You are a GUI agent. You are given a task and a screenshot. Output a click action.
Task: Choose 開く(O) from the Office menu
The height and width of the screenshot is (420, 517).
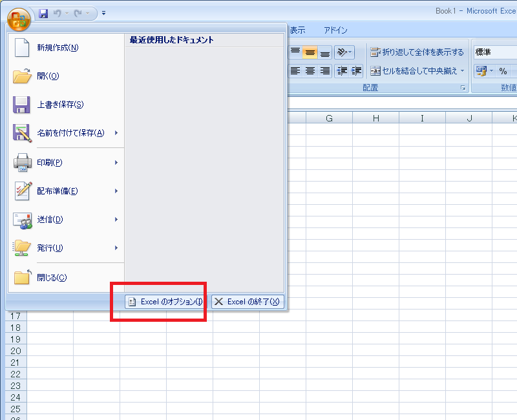[66, 76]
